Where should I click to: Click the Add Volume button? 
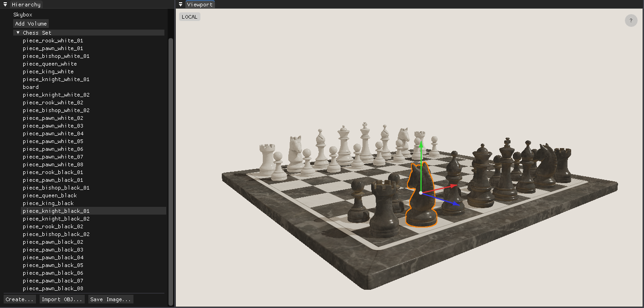coord(31,24)
